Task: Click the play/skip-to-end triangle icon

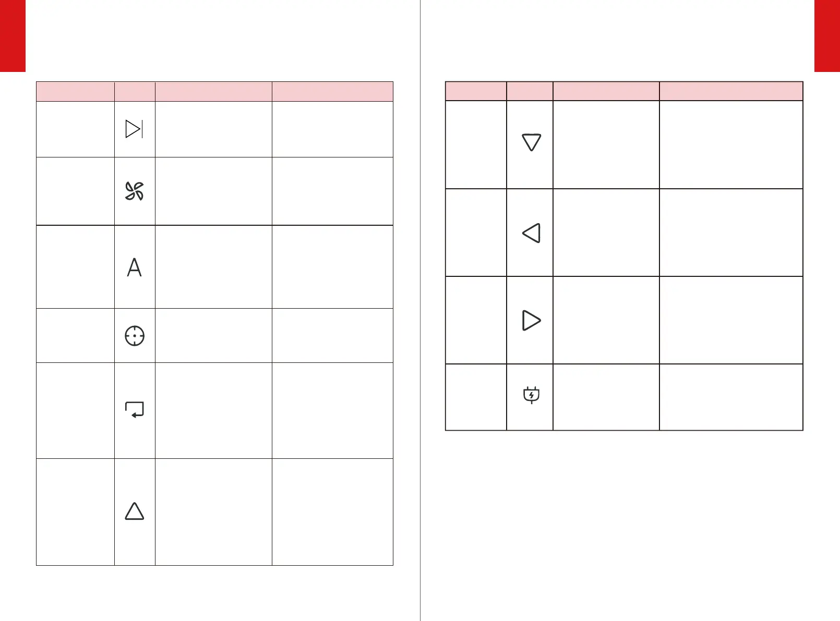Action: (134, 129)
